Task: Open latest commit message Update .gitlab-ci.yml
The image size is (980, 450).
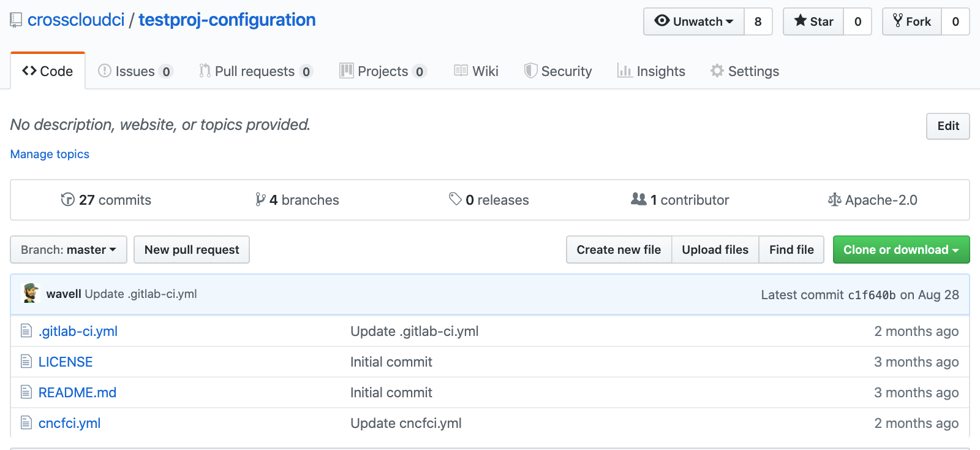Action: click(141, 294)
